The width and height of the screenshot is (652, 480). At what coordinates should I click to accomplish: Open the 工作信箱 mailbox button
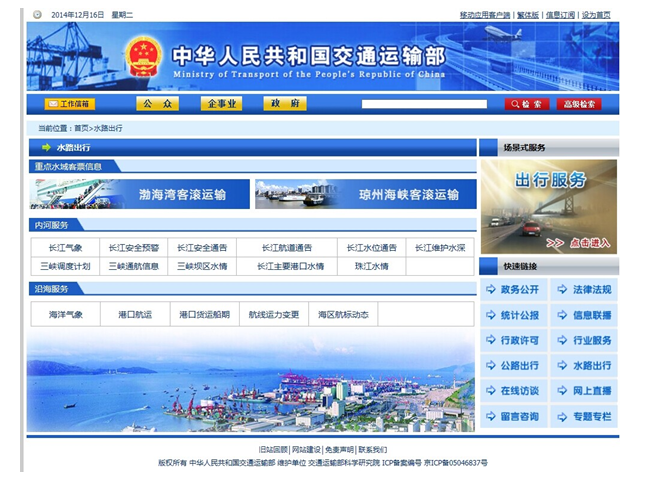(x=70, y=104)
